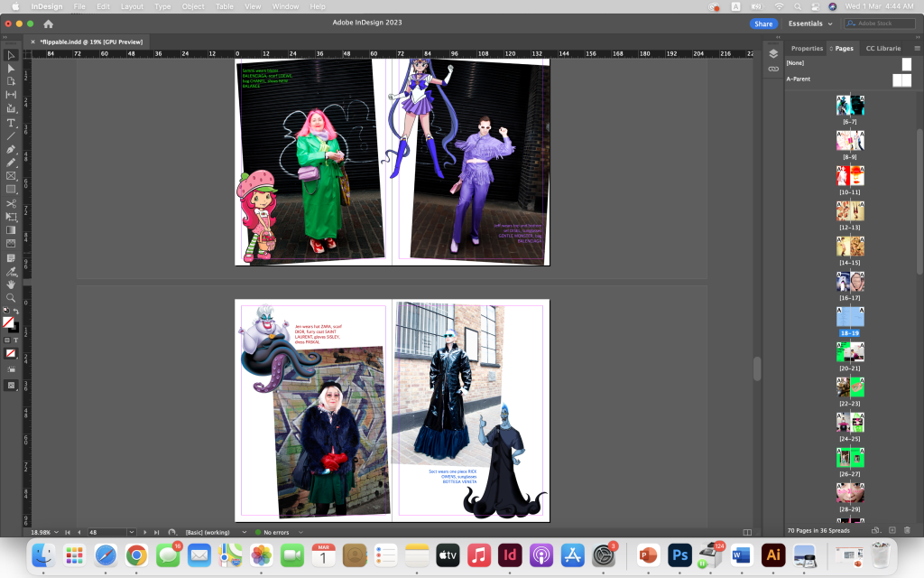The width and height of the screenshot is (924, 578).
Task: Toggle the screen mode button
Action: coord(11,385)
